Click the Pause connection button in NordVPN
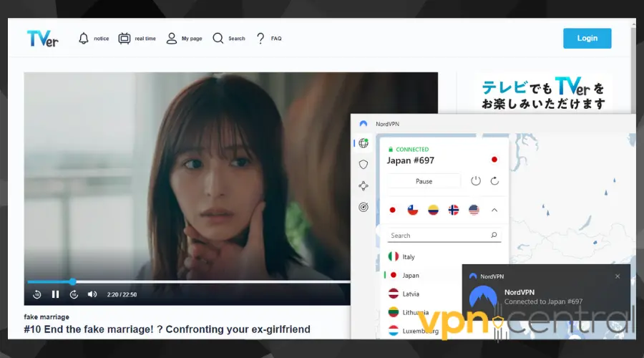644x358 pixels. pyautogui.click(x=424, y=181)
